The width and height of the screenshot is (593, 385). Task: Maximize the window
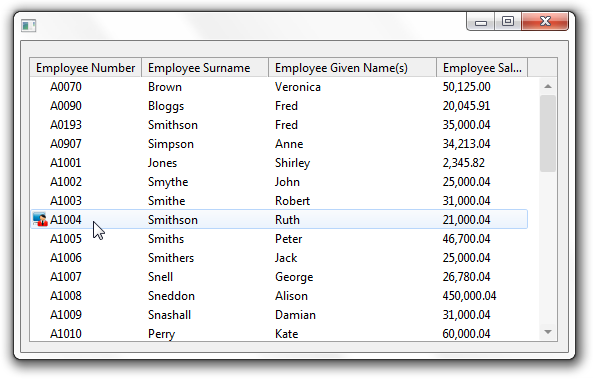(508, 21)
